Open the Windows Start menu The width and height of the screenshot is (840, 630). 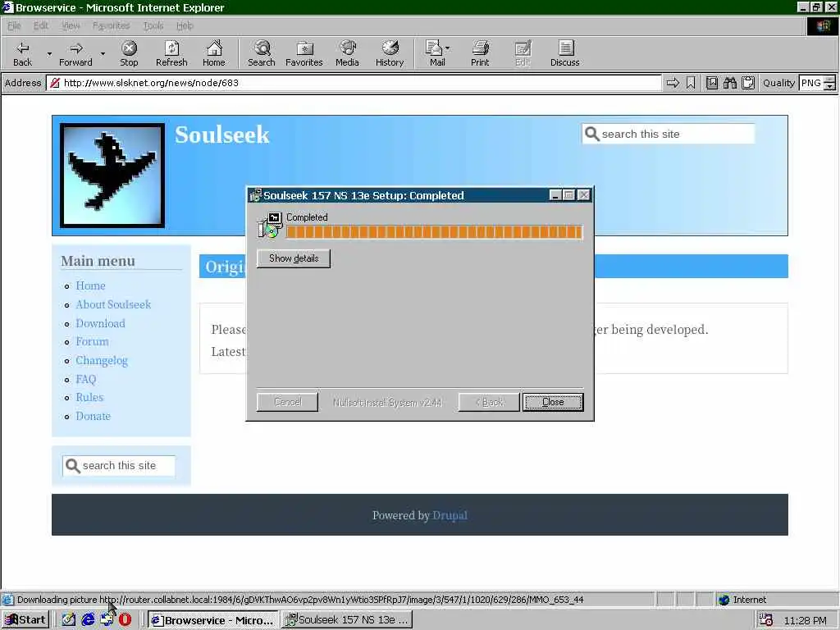click(25, 620)
